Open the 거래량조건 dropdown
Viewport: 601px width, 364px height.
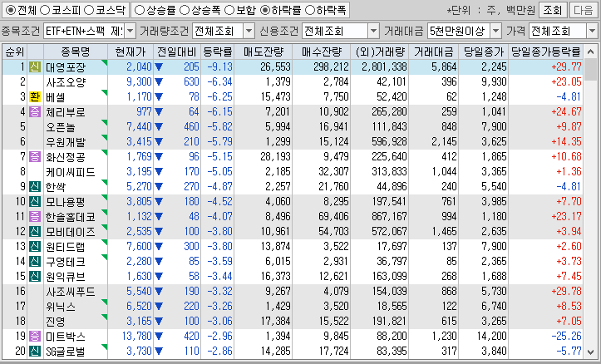(x=249, y=31)
